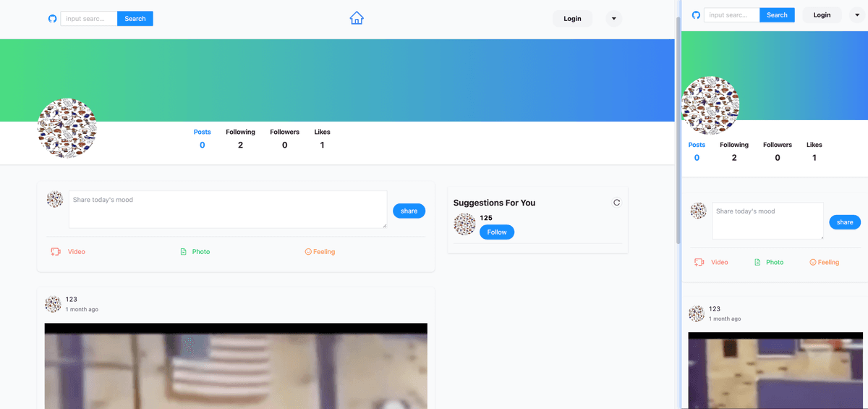Viewport: 868px width, 409px height.
Task: Go to home via house icon
Action: 357,18
